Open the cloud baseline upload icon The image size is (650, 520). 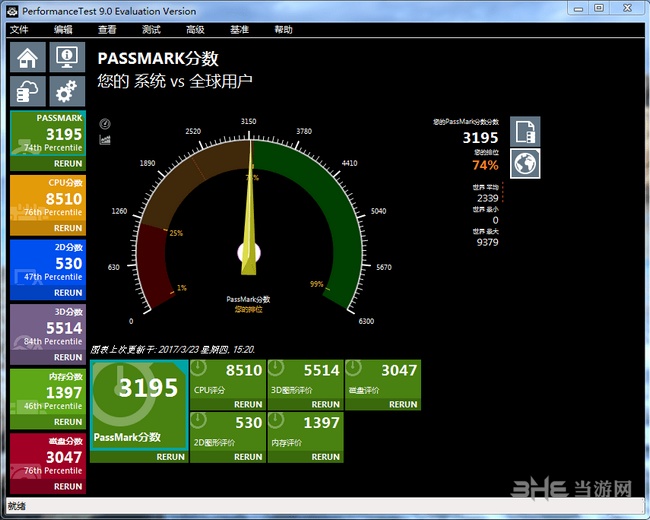pos(28,91)
